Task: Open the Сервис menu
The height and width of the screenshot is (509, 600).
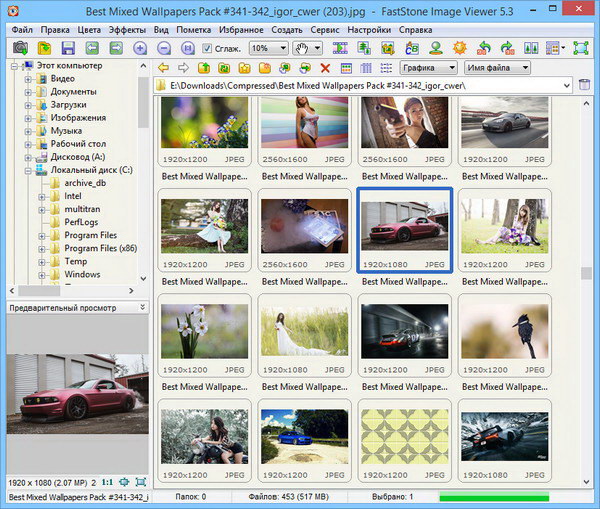Action: (324, 29)
